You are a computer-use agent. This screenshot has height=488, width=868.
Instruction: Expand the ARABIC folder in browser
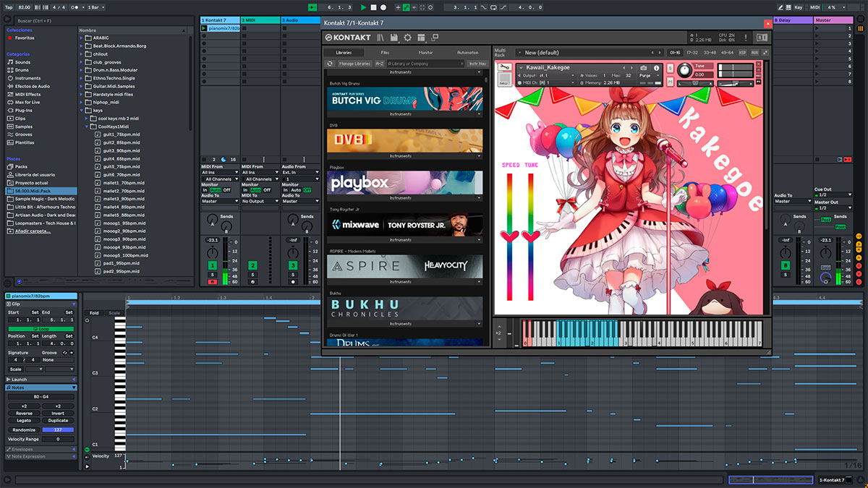(x=82, y=38)
